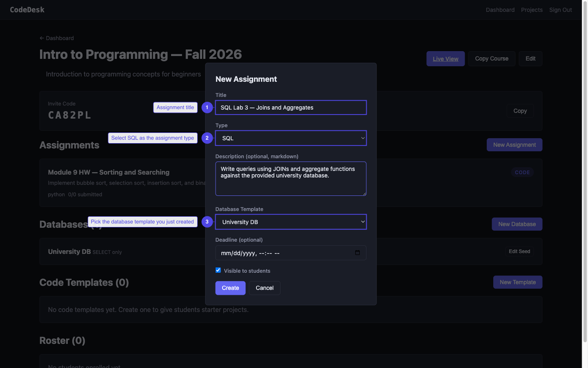
Task: Cancel the New Assignment dialog
Action: click(264, 288)
